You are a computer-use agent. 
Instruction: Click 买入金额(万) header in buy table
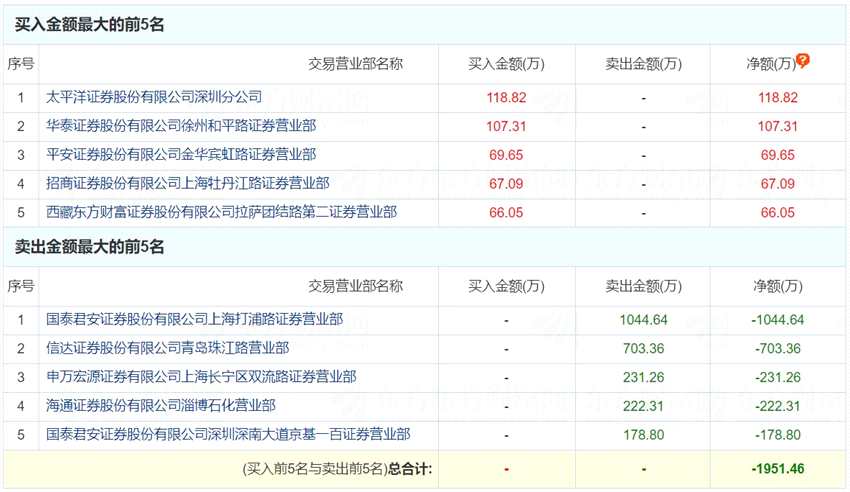pos(506,64)
